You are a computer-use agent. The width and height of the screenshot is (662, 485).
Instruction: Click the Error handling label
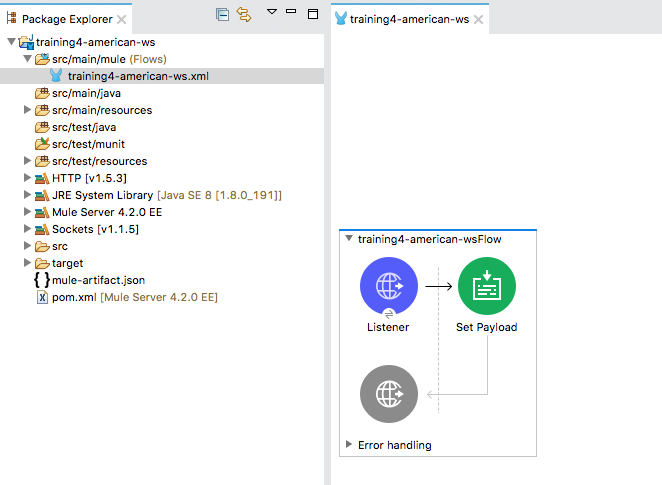click(395, 445)
